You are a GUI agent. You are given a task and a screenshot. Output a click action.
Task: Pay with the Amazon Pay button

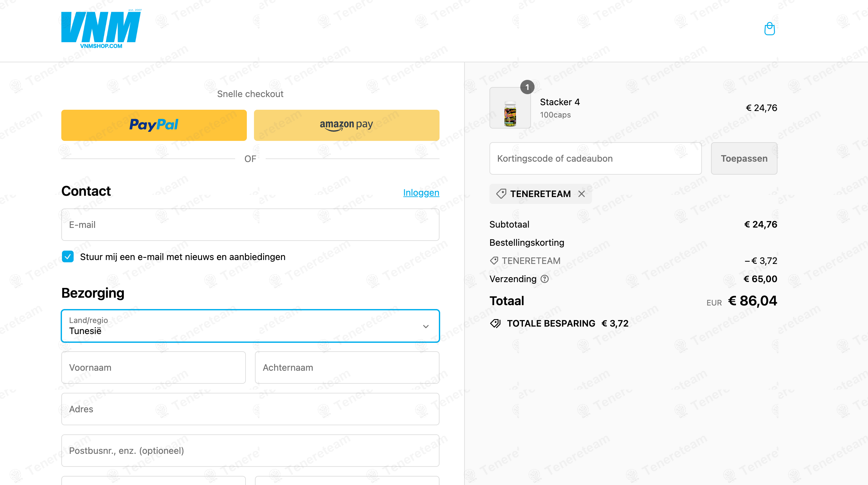346,125
